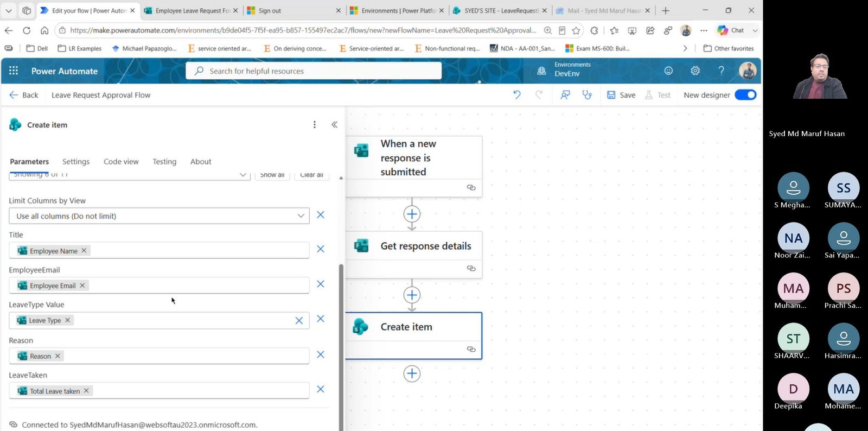Select the form response trigger card
The width and height of the screenshot is (868, 431).
point(413,166)
